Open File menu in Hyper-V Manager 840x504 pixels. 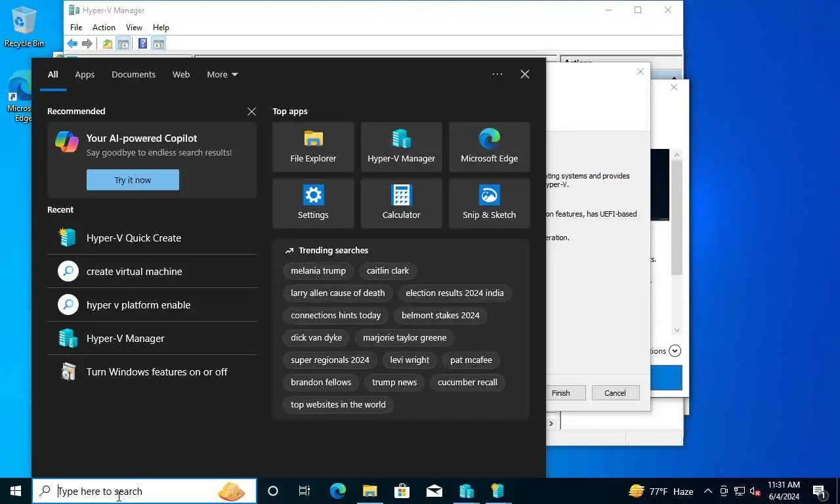[x=76, y=28]
